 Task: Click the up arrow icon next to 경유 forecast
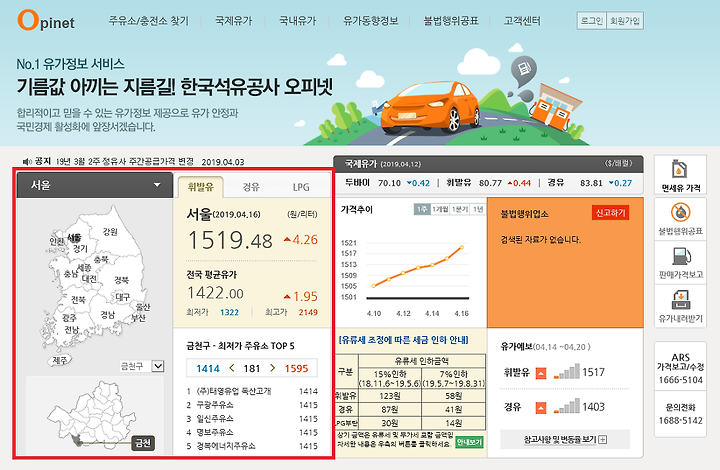coord(541,408)
